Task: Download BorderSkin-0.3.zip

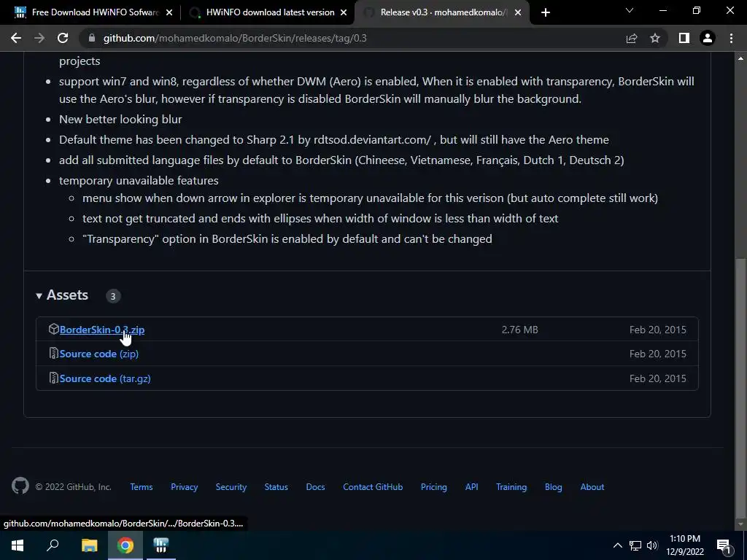Action: click(102, 330)
